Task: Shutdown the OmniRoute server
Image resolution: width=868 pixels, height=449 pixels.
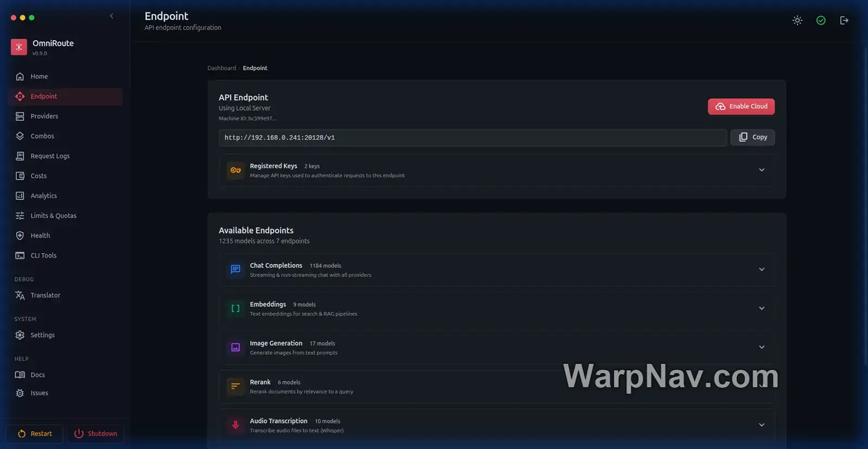Action: (95, 434)
